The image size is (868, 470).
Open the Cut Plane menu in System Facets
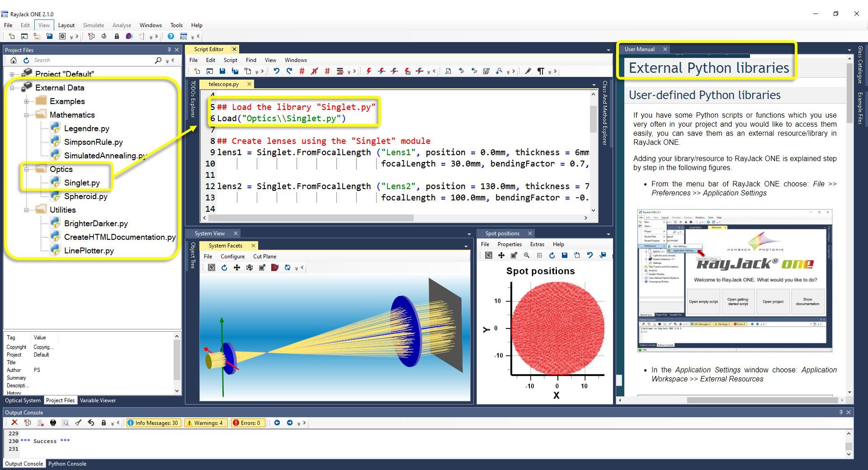pyautogui.click(x=264, y=256)
